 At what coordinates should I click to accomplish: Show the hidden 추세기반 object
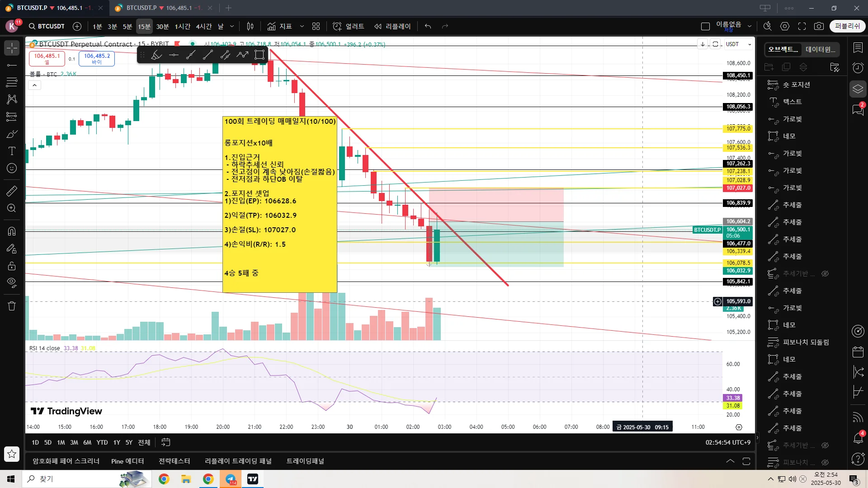tap(825, 274)
